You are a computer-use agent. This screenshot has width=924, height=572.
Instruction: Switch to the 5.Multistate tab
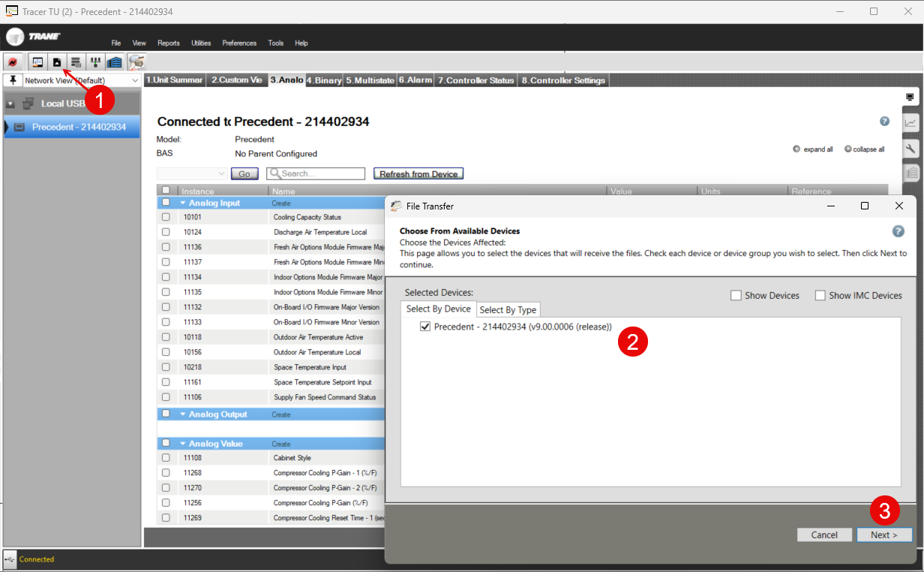370,80
